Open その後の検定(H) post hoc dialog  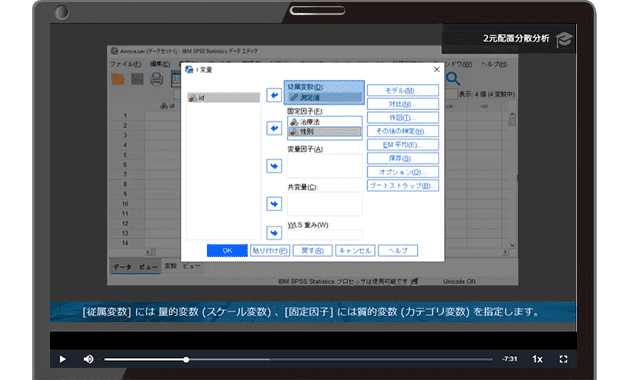(x=403, y=131)
